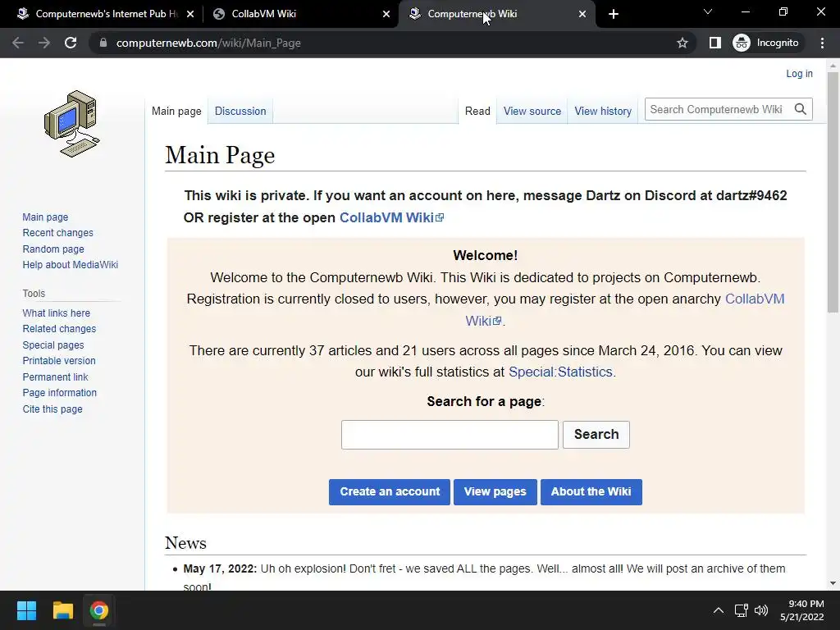Open File Explorer from the taskbar
Image resolution: width=840 pixels, height=630 pixels.
[x=62, y=610]
